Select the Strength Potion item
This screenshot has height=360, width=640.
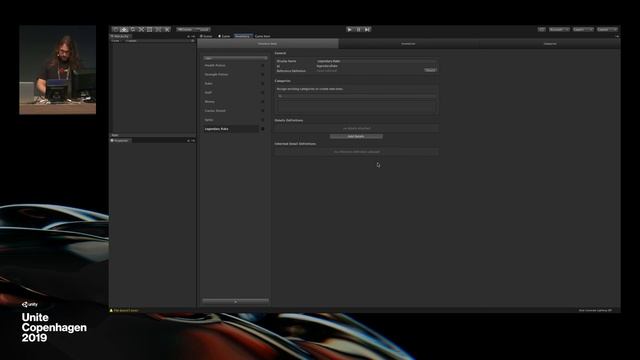[231, 74]
